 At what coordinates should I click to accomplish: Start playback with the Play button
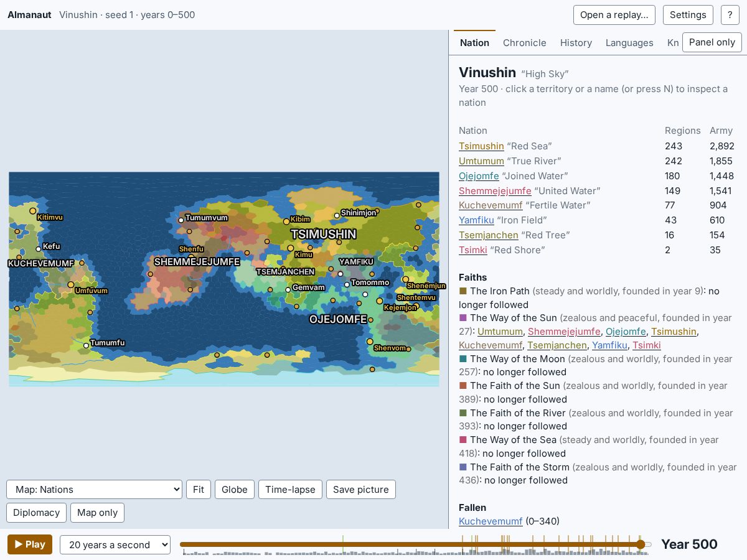(30, 544)
